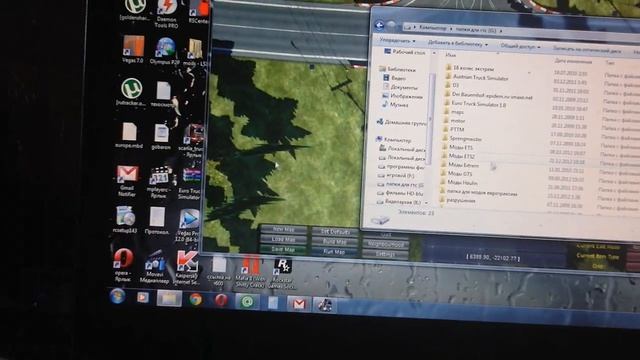
Task: Open Settings in the map editor
Action: point(385,254)
